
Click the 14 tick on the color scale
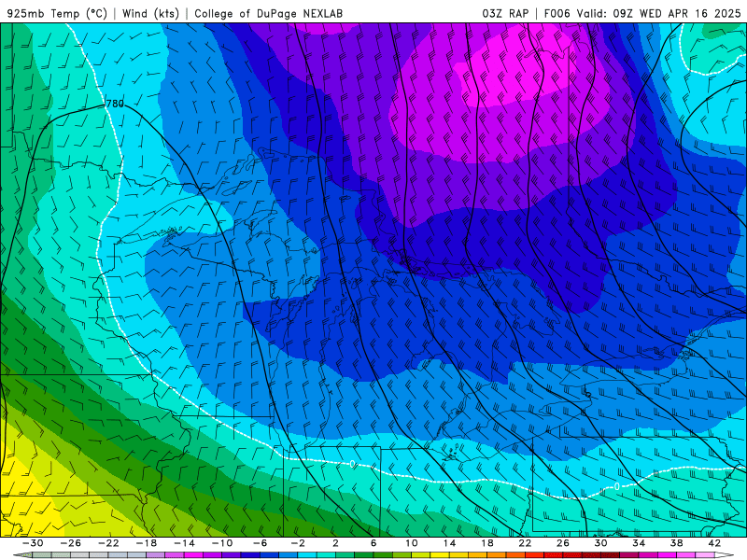pyautogui.click(x=450, y=543)
